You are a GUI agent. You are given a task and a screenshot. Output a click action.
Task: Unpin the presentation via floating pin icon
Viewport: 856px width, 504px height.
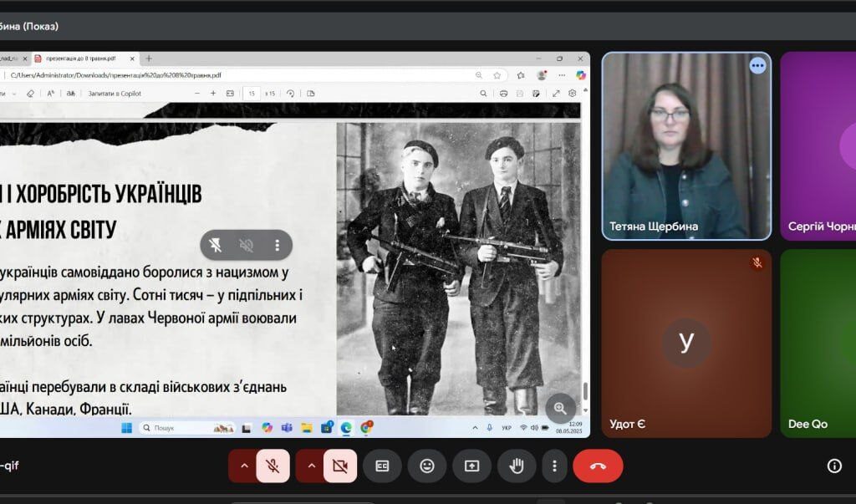(215, 245)
